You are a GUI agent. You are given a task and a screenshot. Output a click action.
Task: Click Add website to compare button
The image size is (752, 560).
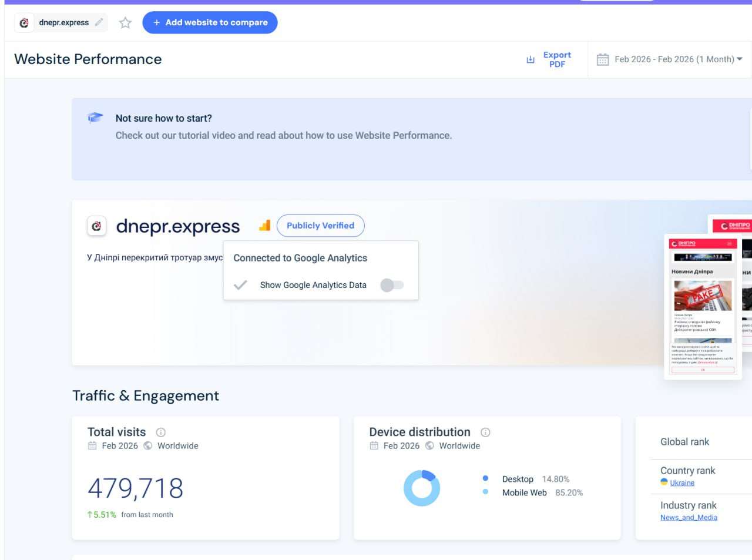pyautogui.click(x=210, y=22)
